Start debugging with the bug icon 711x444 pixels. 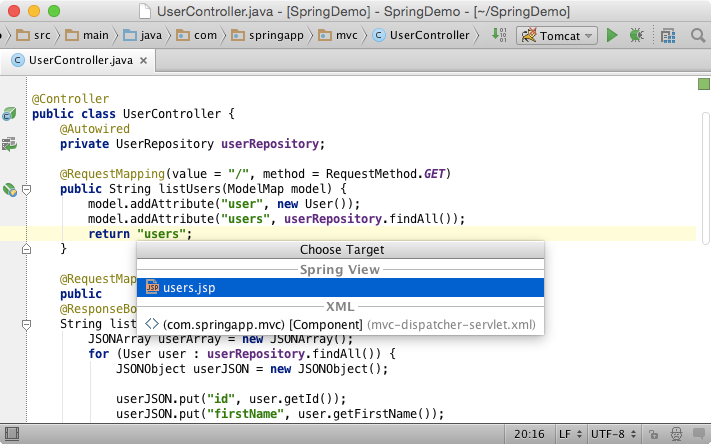click(637, 35)
